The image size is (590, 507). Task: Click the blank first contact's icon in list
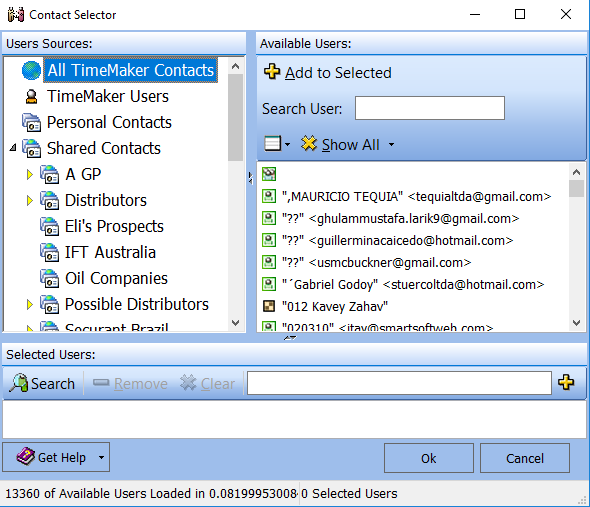[x=269, y=174]
